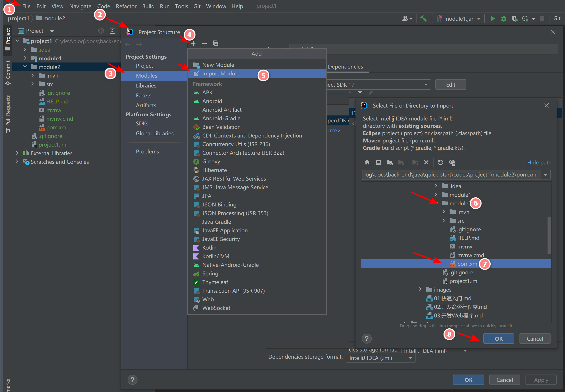
Task: Delete selected file with X icon
Action: pos(426,162)
